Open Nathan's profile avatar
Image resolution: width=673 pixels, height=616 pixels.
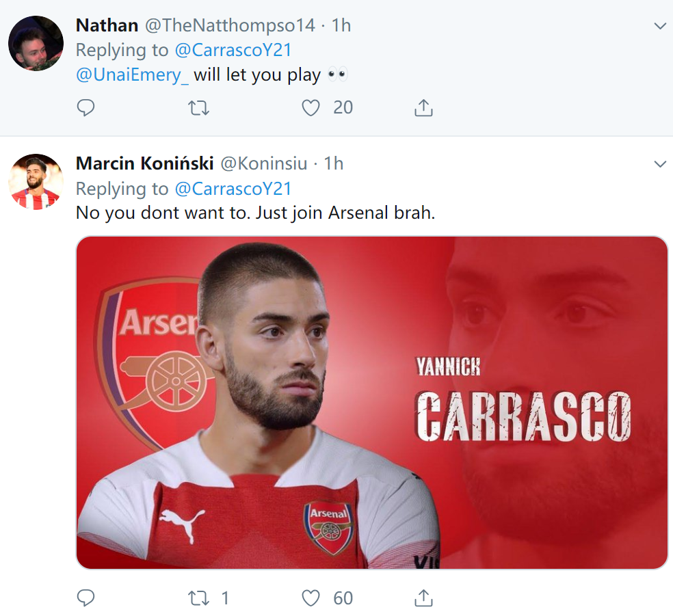pyautogui.click(x=36, y=44)
